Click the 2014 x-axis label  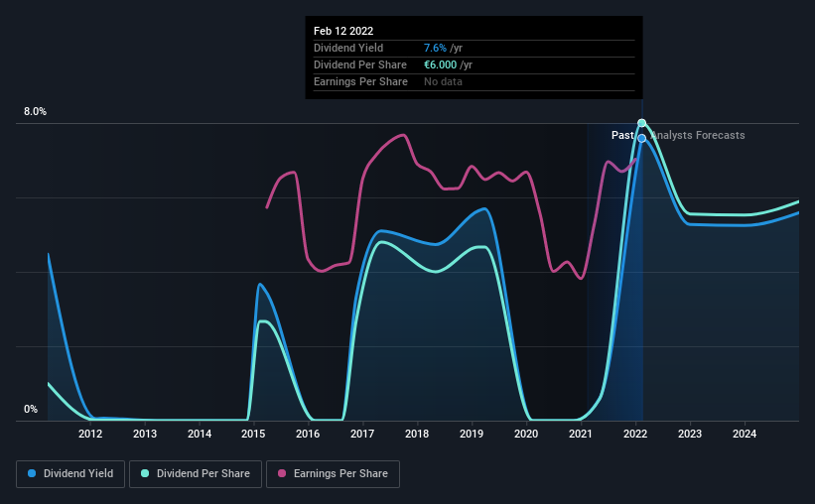click(x=200, y=434)
